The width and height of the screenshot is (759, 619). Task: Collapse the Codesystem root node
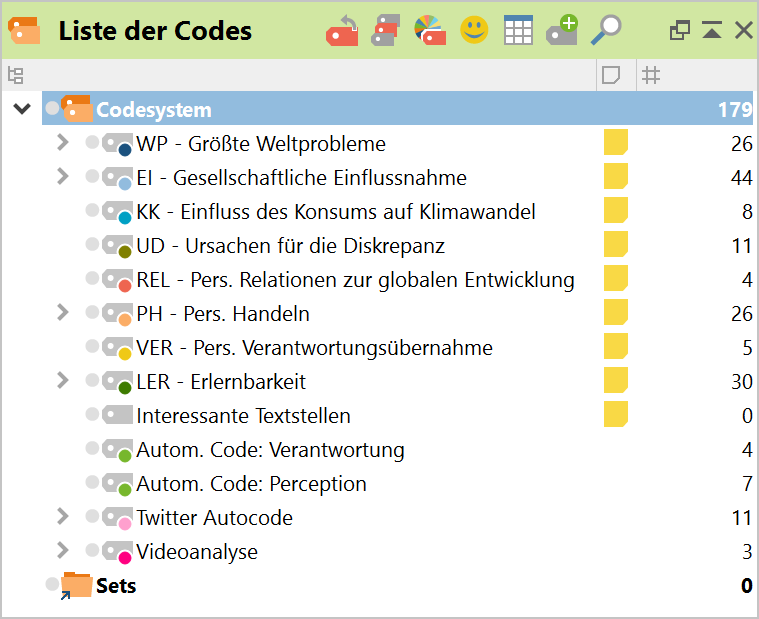22,109
